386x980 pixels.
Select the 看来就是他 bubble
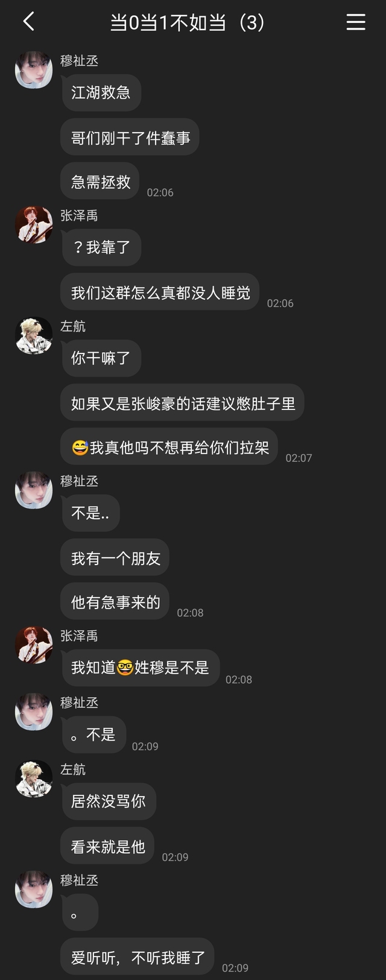pos(107,846)
